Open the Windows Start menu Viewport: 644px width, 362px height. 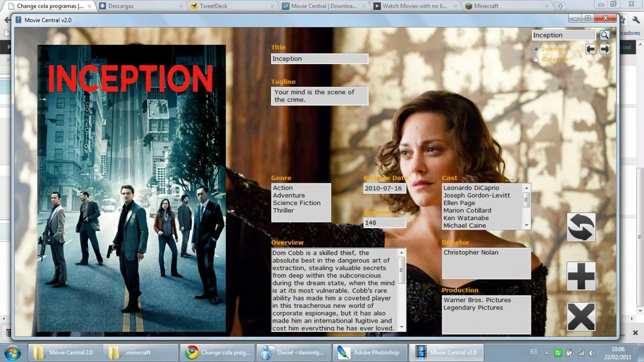point(12,352)
